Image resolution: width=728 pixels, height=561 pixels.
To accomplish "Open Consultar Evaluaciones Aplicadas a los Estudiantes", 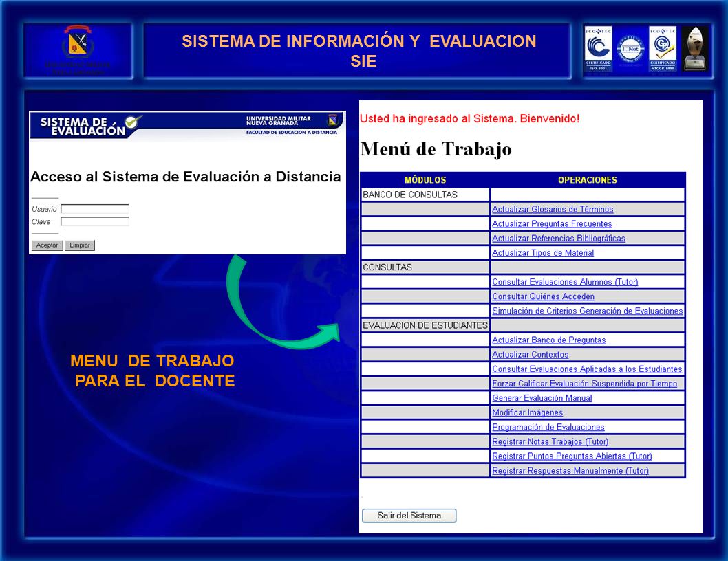I will pyautogui.click(x=587, y=369).
